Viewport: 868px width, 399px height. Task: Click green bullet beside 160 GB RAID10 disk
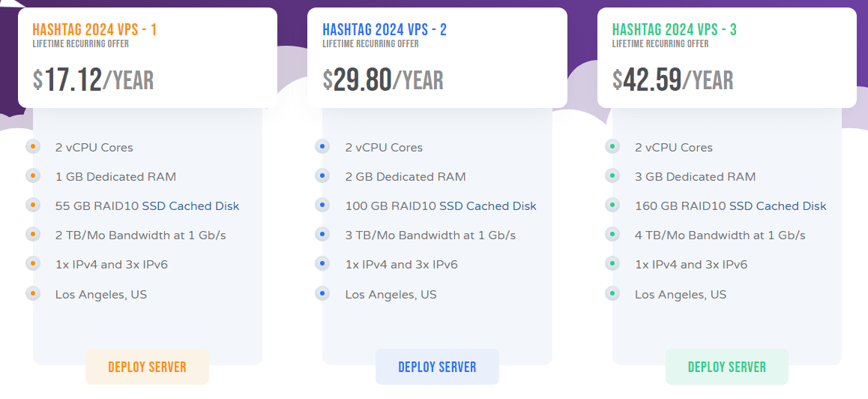point(612,205)
